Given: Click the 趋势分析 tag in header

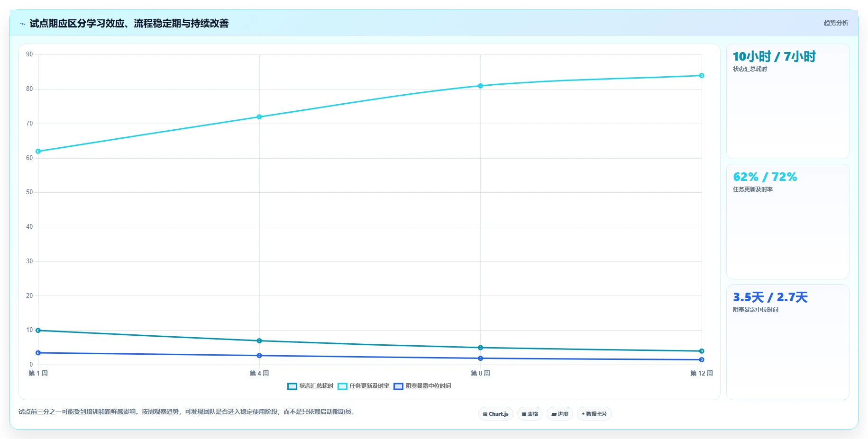Looking at the screenshot, I should (836, 23).
